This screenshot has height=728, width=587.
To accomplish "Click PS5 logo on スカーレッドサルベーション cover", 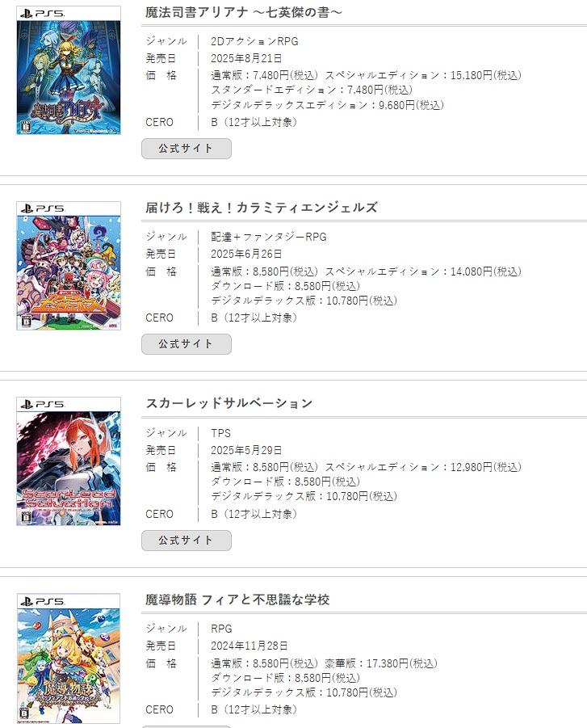I will (43, 404).
